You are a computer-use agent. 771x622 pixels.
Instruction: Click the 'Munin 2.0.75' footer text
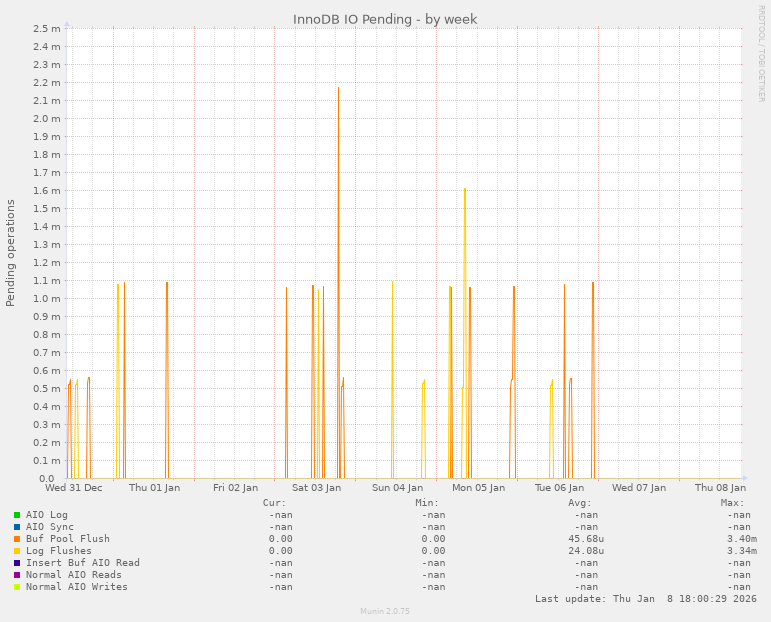(385, 611)
